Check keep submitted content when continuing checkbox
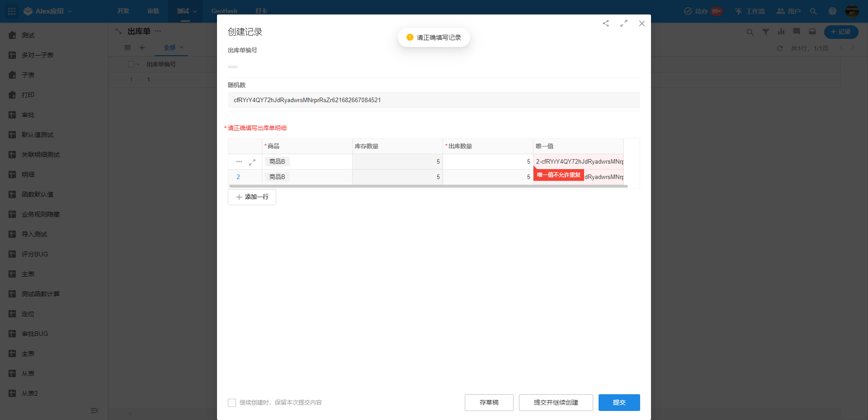The width and height of the screenshot is (868, 420). point(232,403)
